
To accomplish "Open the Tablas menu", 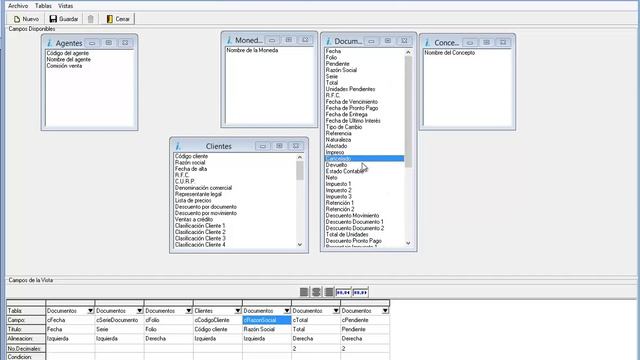I will 43,6.
